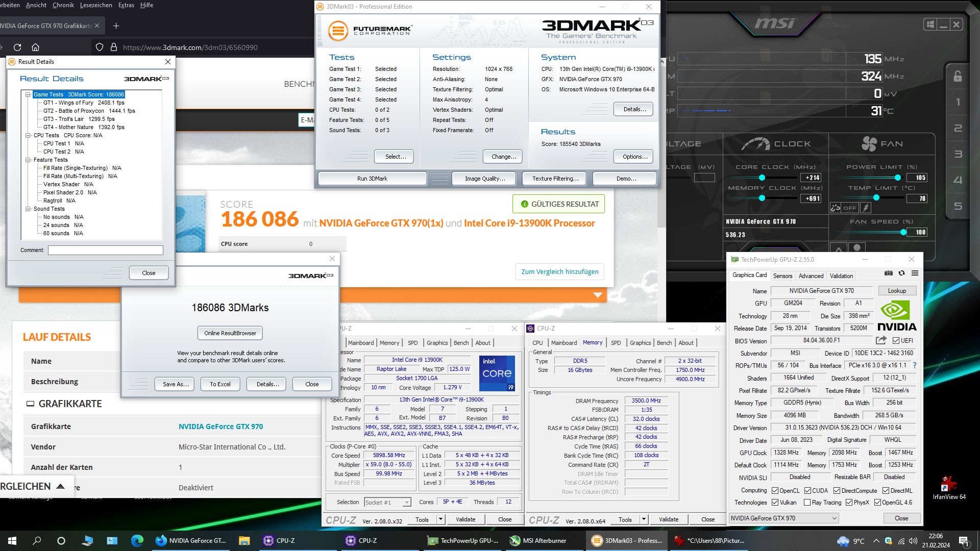Switch to MSI Afterburner in taskbar

point(538,541)
